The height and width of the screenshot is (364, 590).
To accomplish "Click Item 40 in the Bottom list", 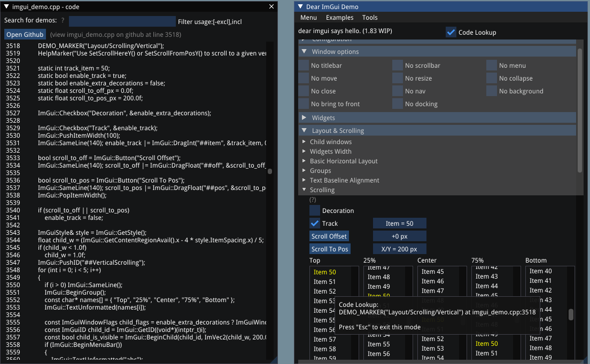I will 540,271.
